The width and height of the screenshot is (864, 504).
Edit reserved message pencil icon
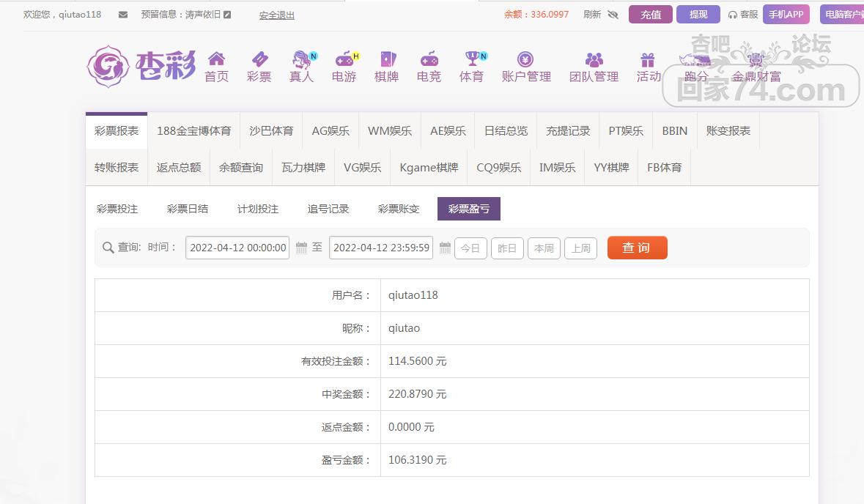(227, 14)
